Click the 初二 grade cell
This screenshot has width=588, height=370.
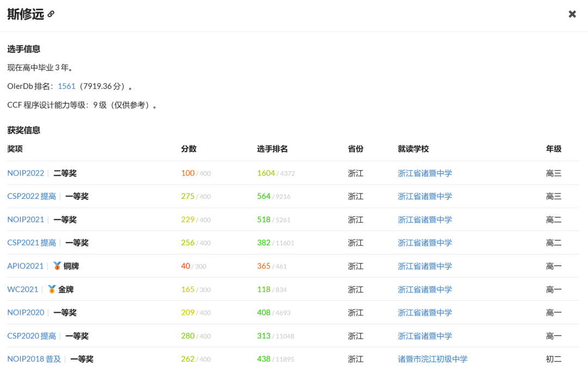pos(554,359)
